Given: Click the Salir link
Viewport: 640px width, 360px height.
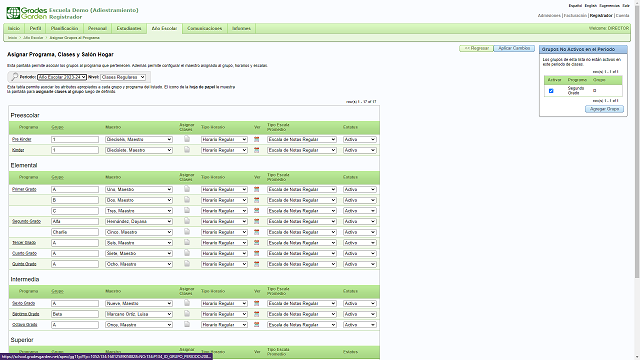Looking at the screenshot, I should [x=626, y=6].
